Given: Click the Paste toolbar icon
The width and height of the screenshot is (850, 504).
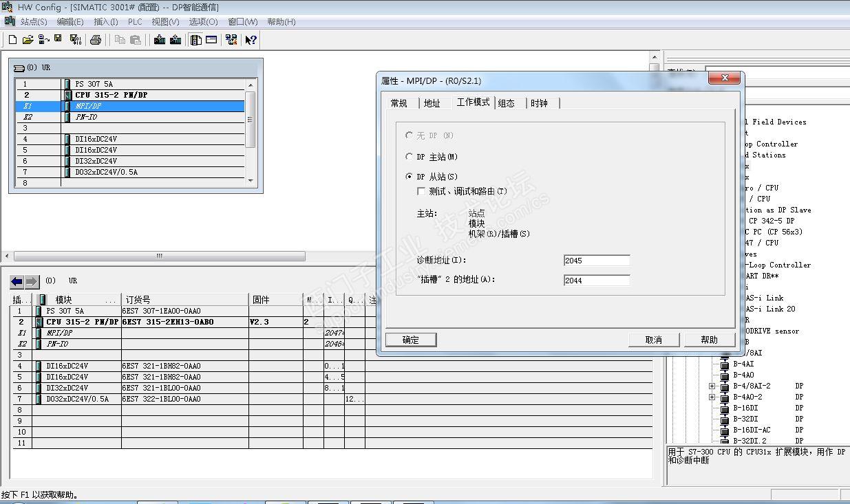Looking at the screenshot, I should point(136,40).
